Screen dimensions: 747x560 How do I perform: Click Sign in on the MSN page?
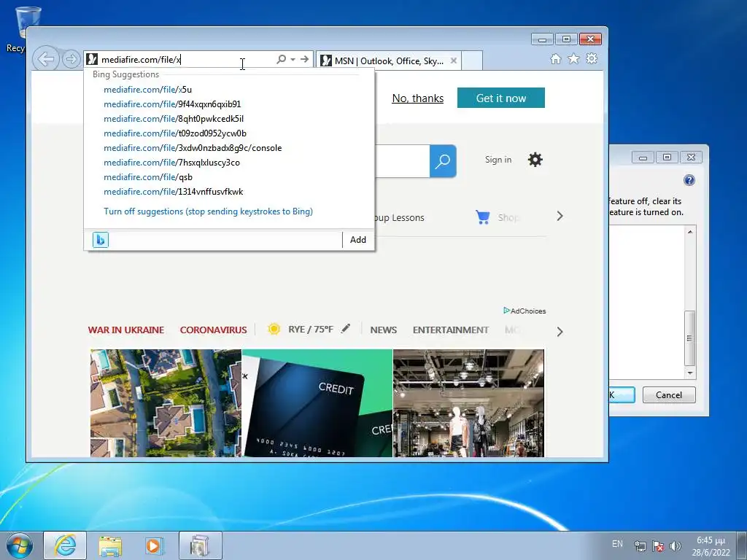click(x=498, y=160)
